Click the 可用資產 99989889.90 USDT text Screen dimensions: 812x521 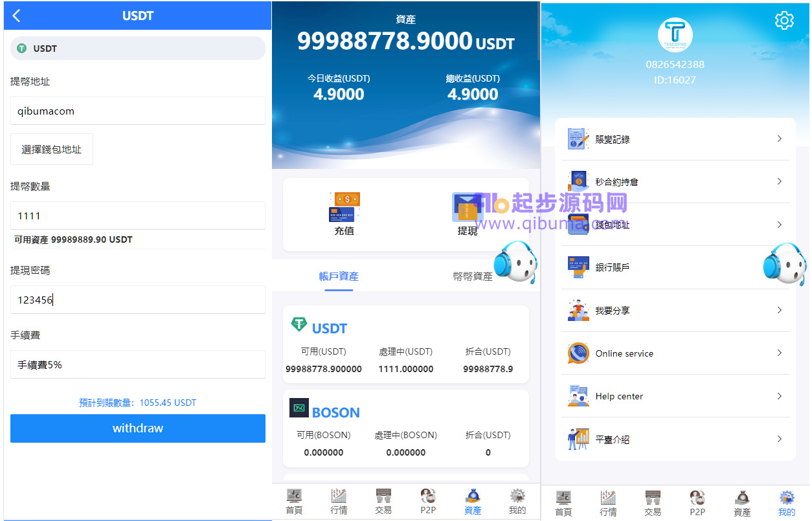point(73,239)
